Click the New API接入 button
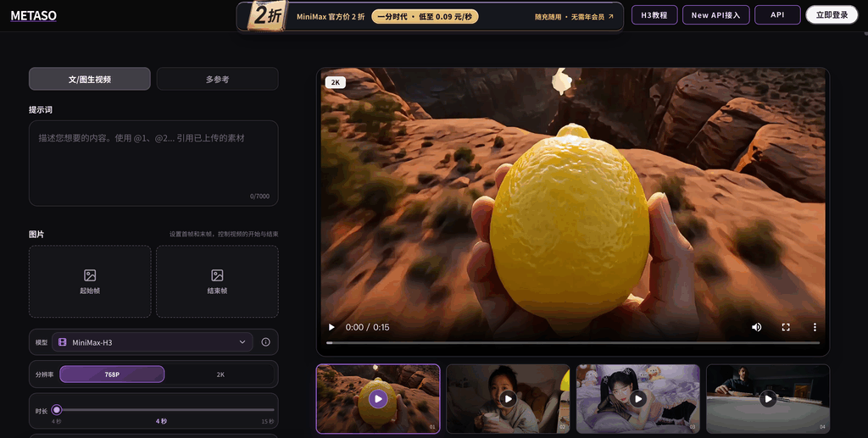868x438 pixels. (715, 15)
